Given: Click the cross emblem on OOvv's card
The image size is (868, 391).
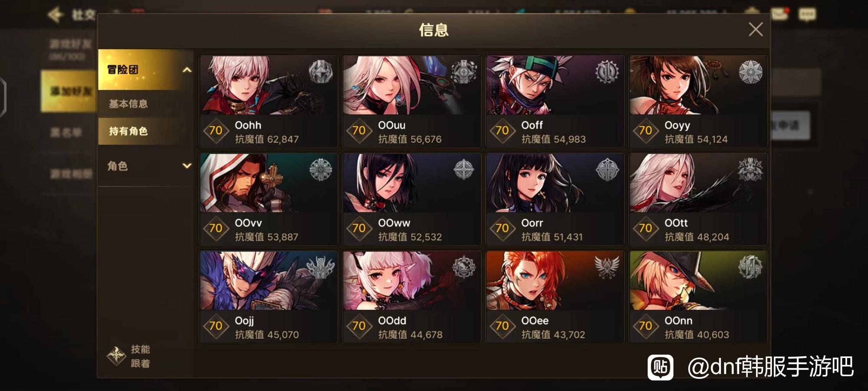Looking at the screenshot, I should [x=321, y=169].
